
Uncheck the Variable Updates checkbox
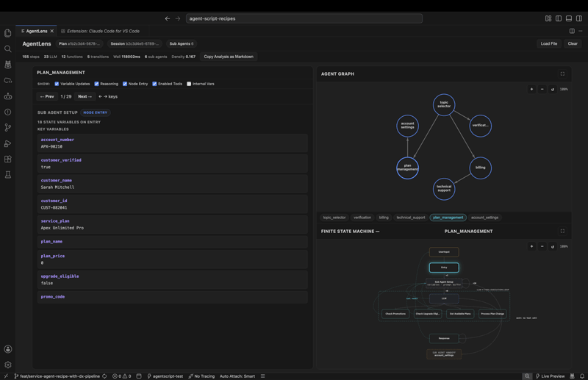coord(57,84)
